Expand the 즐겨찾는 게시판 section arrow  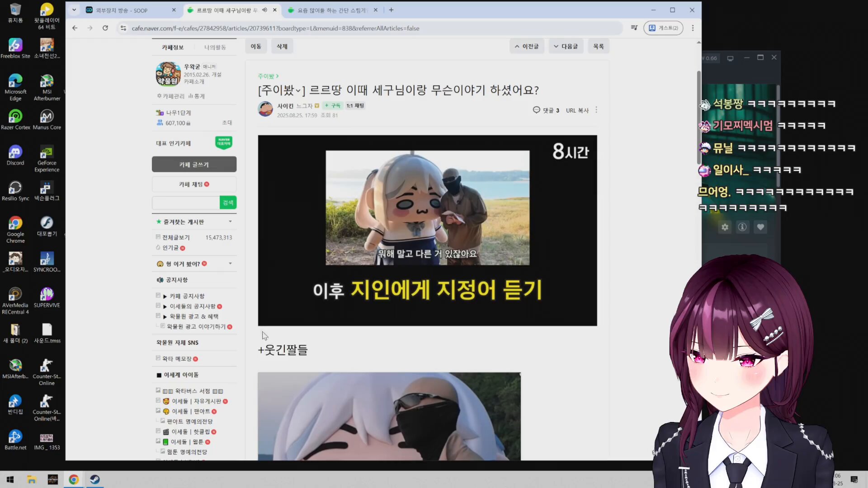click(x=230, y=221)
